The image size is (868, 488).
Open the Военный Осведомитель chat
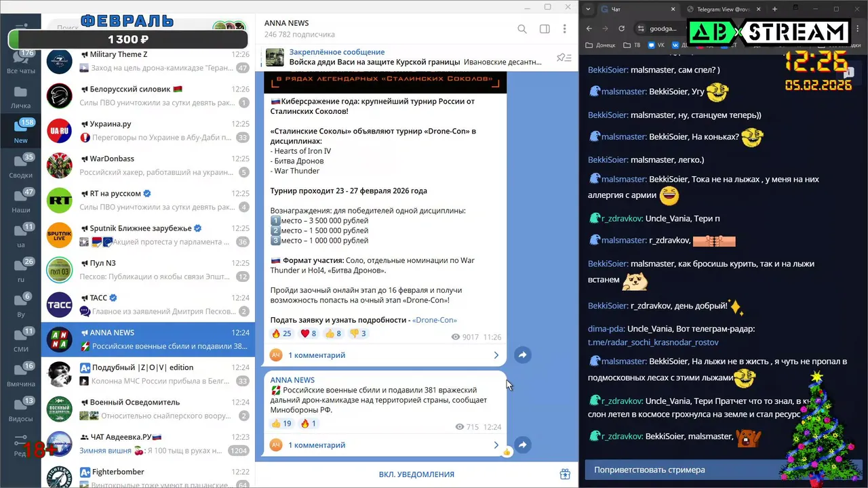[x=148, y=409]
